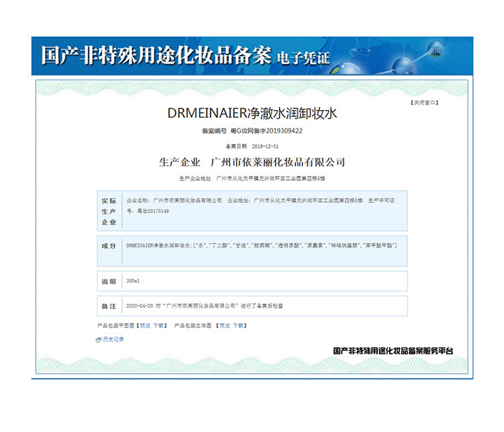Select the product title DRMEINAIER净澈水润卸妆水

tap(252, 113)
